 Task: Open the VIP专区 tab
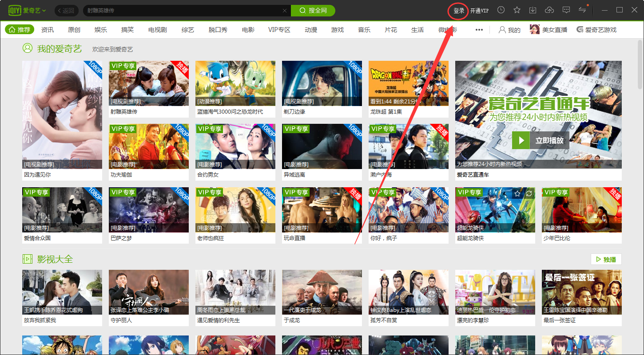click(x=279, y=30)
